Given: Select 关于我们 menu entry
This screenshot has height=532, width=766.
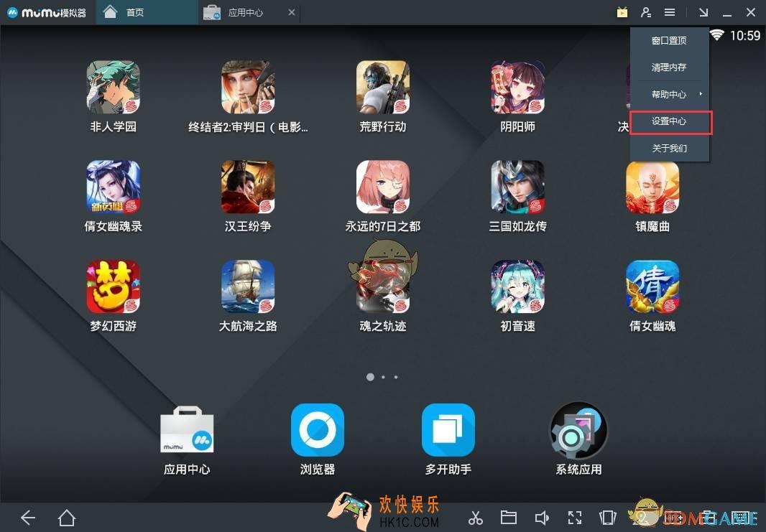Looking at the screenshot, I should 669,149.
